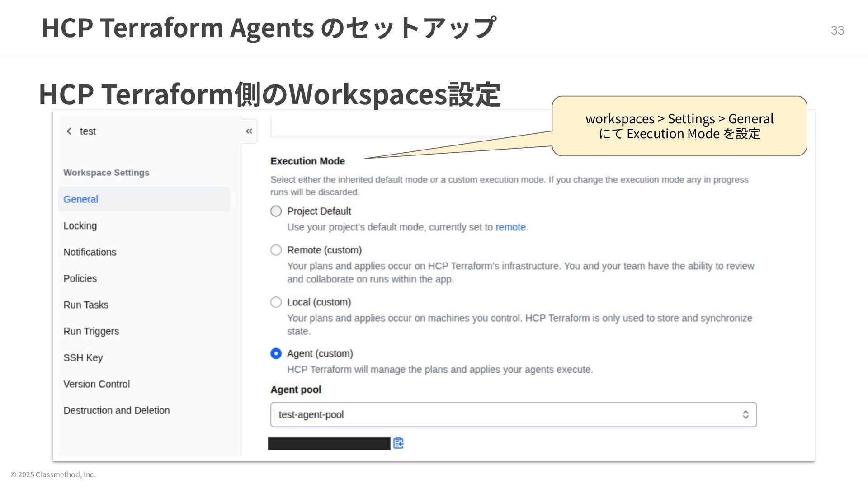Viewport: 868px width, 488px height.
Task: Select Local (custom) execution mode
Action: pos(276,302)
